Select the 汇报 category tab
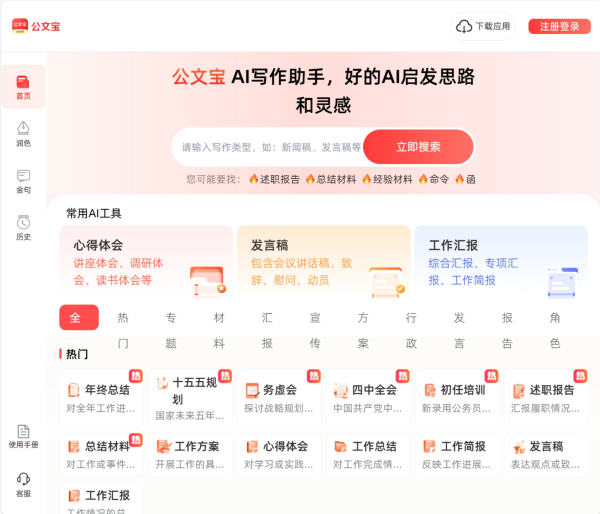 click(267, 331)
